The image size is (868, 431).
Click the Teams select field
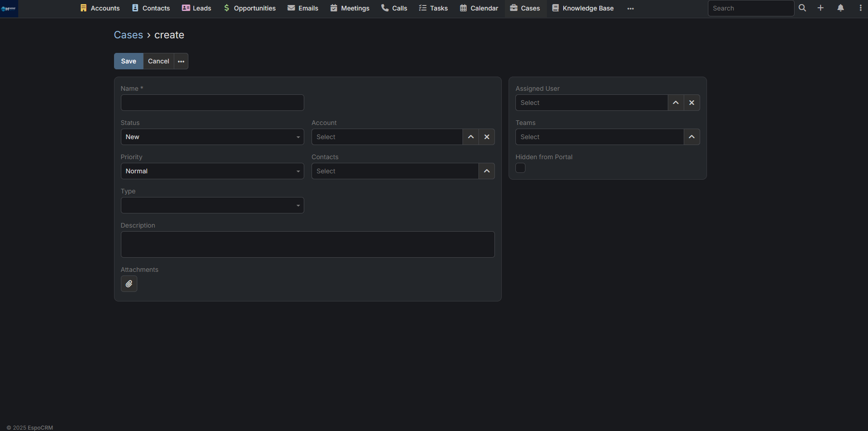tap(599, 137)
